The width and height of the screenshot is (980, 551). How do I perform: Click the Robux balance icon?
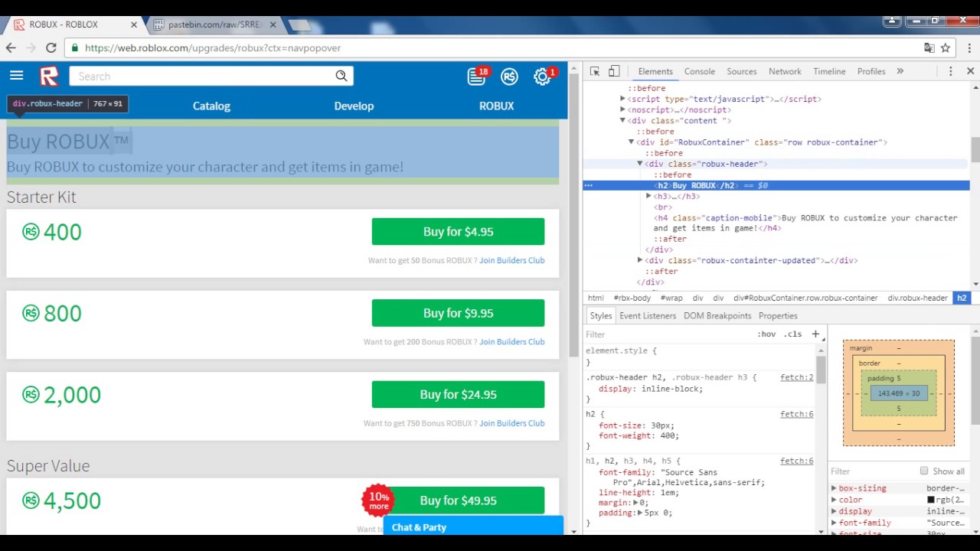click(x=509, y=77)
